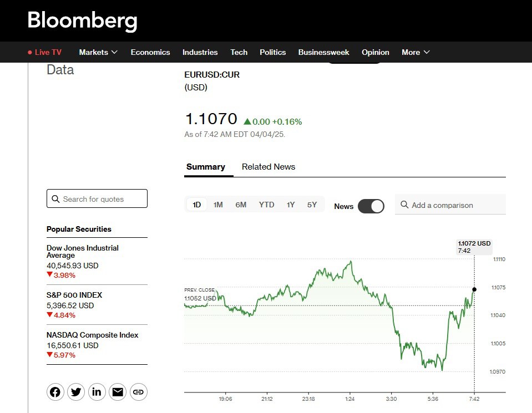Viewport: 532px width, 413px height.
Task: Click search magnifier in Add a comparison
Action: pos(404,205)
